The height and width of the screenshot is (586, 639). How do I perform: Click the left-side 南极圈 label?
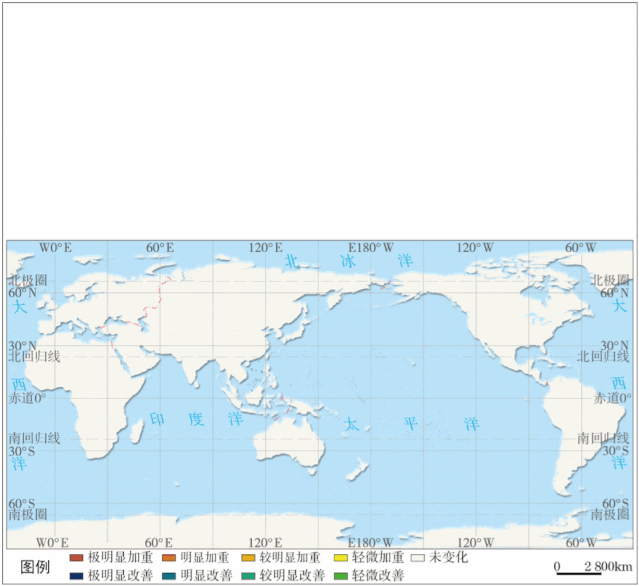point(28,514)
